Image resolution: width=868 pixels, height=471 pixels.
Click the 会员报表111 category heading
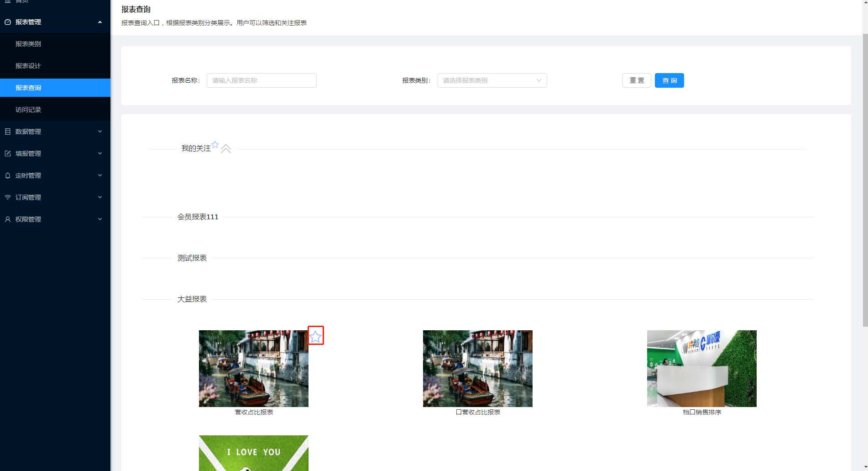pos(198,217)
